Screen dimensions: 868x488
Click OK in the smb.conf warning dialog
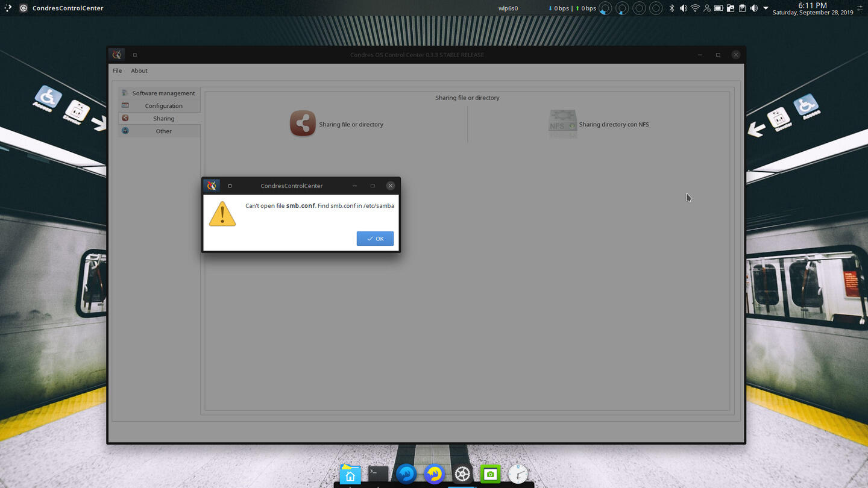pos(375,239)
